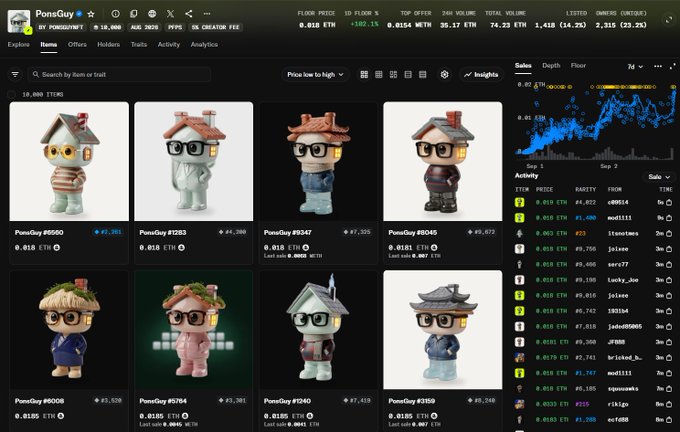Click the BY PONSGUYNFT creator badge
Viewport: 680px width, 432px height.
coord(61,27)
